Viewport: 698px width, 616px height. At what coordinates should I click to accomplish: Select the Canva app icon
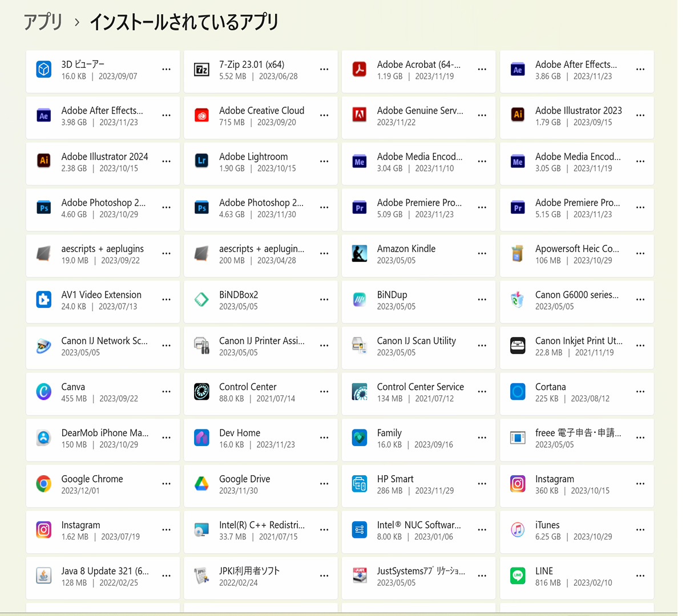click(43, 391)
